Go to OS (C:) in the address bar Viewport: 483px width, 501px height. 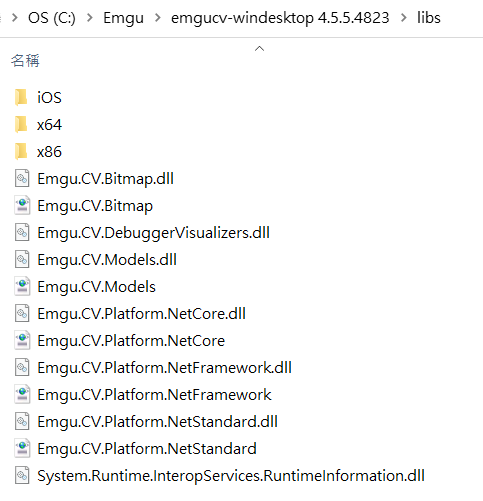[52, 18]
